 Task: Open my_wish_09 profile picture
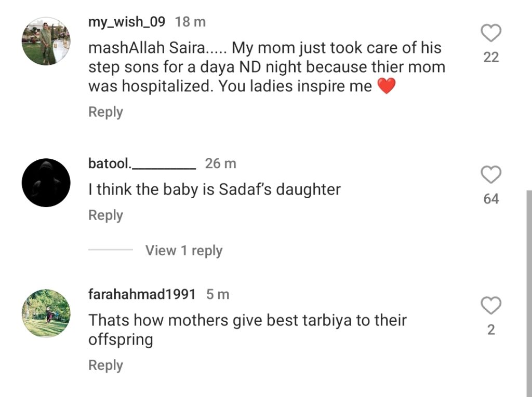click(x=46, y=42)
